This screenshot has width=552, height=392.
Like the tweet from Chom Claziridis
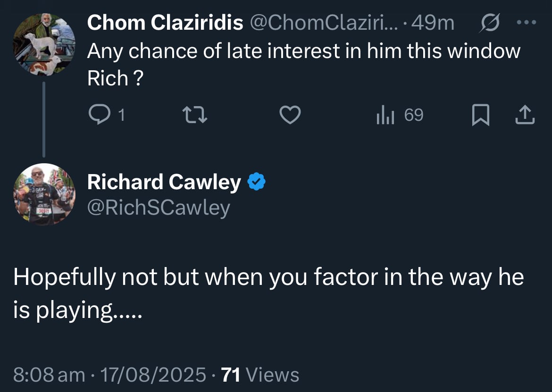click(x=290, y=115)
